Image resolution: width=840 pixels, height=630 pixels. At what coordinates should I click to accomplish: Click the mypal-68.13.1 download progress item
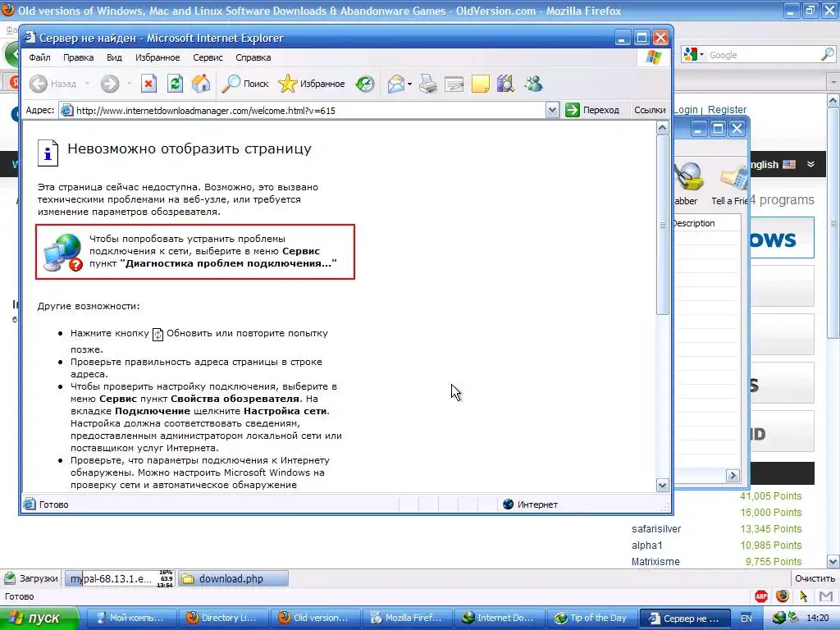120,578
